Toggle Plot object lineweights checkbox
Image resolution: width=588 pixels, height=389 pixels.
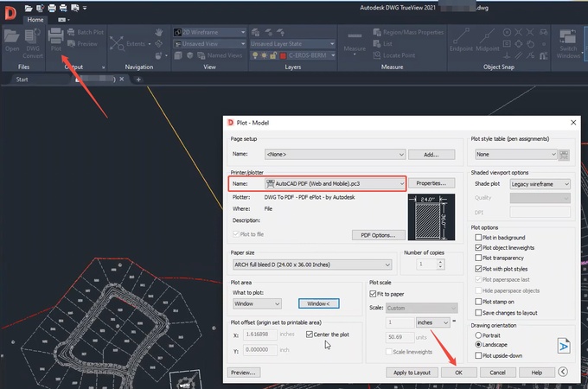click(478, 247)
